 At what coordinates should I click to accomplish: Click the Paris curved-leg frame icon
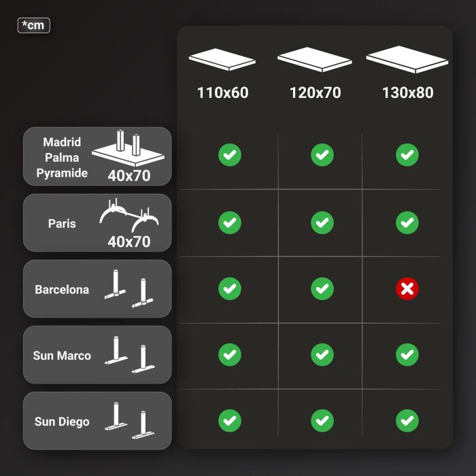pos(129,215)
